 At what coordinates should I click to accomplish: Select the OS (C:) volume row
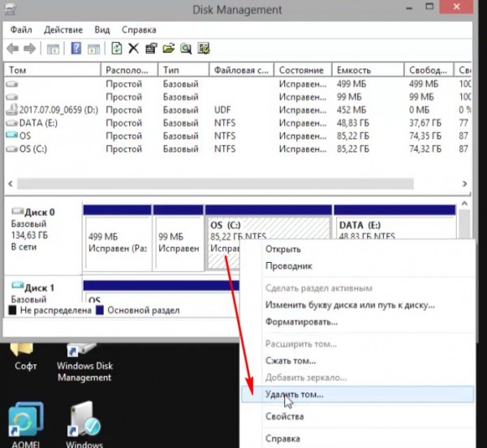coord(238,149)
